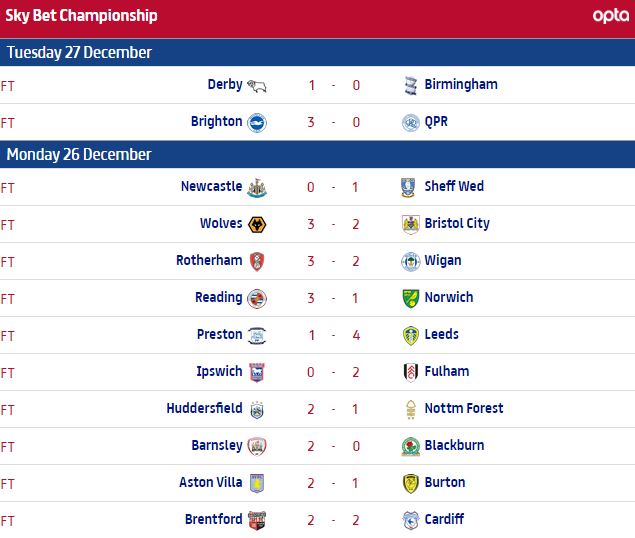Viewport: 635px width, 538px height.
Task: Open the Huddersfield team link
Action: click(x=204, y=409)
